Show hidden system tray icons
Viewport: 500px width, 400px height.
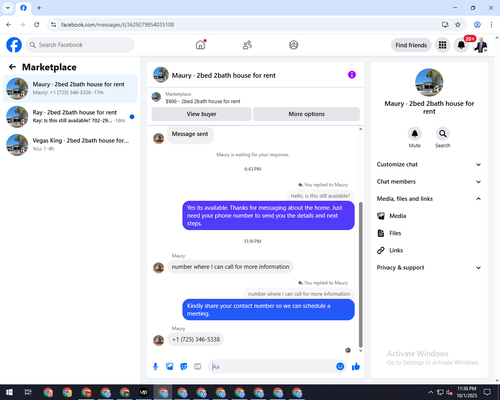431,392
